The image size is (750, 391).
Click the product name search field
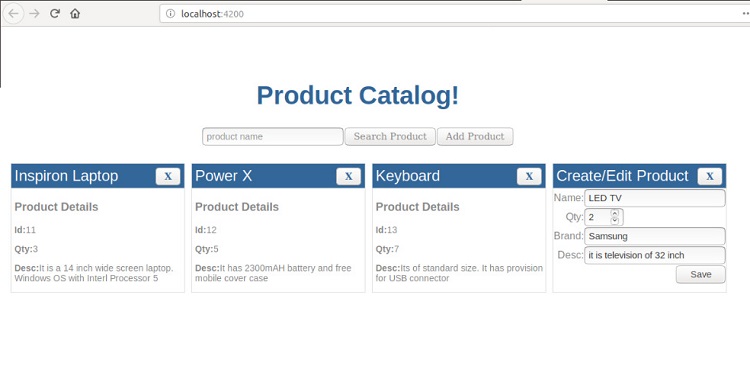coord(273,136)
